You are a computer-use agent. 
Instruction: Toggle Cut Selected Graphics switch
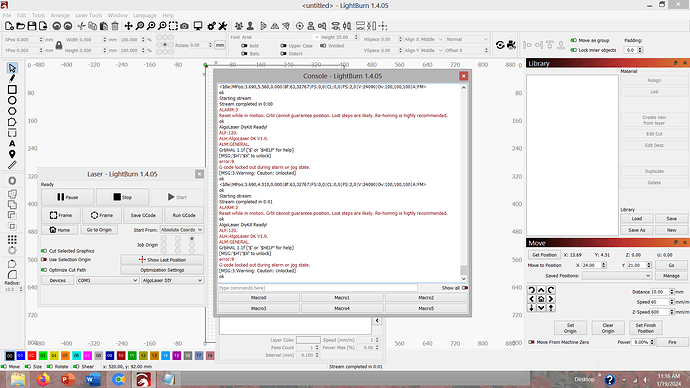44,251
